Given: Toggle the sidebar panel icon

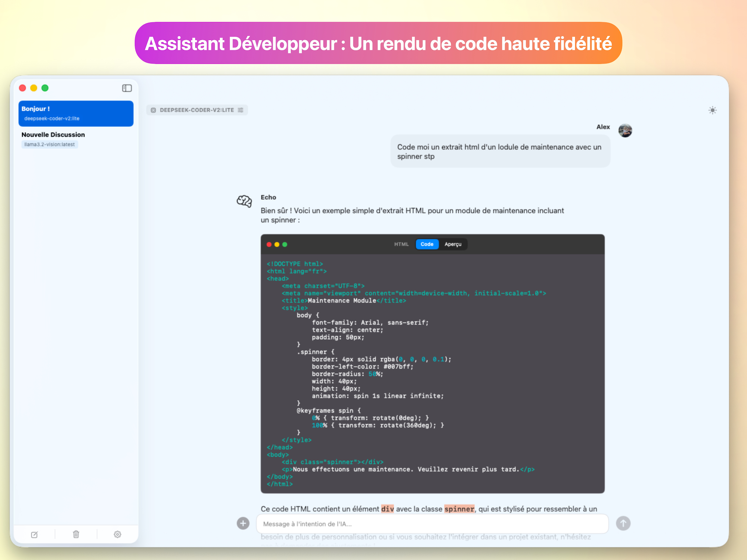Looking at the screenshot, I should point(127,88).
